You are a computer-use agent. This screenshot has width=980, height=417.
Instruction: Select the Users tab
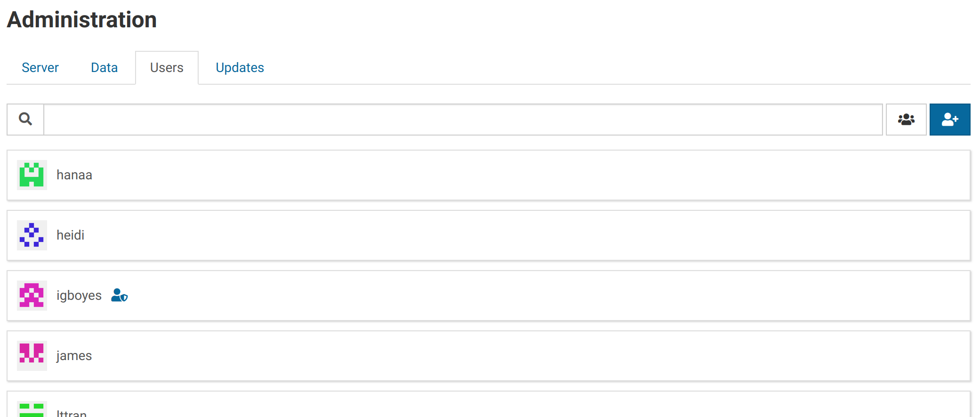tap(167, 68)
